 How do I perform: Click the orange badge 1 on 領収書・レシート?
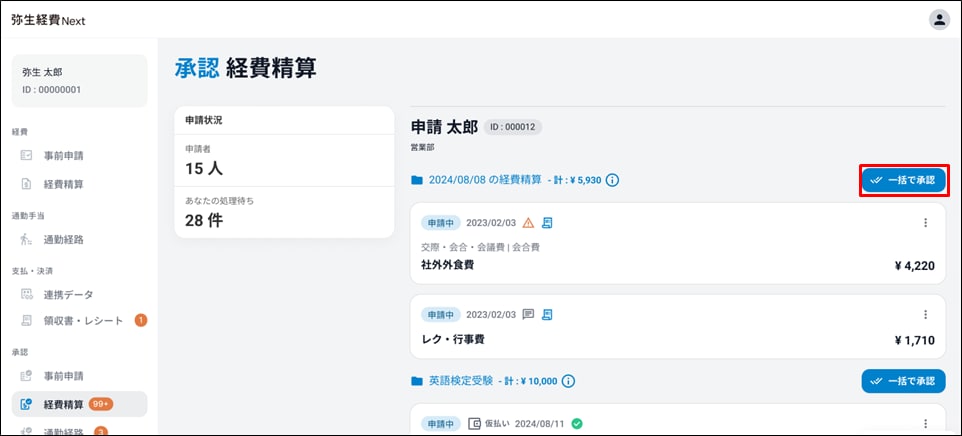[140, 320]
